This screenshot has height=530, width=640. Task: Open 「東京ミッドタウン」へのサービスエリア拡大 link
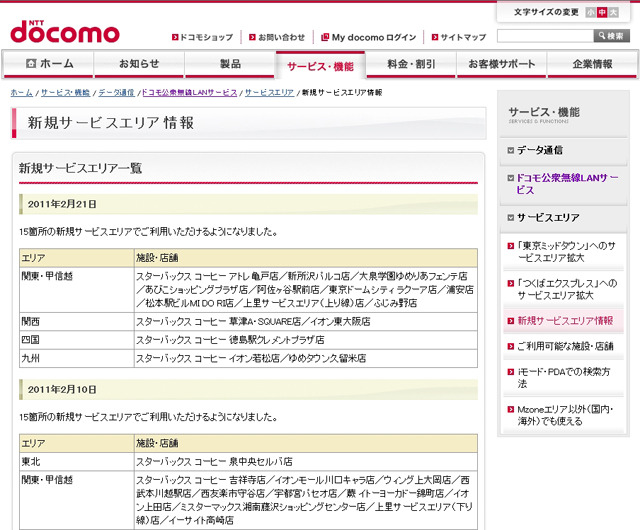click(563, 252)
